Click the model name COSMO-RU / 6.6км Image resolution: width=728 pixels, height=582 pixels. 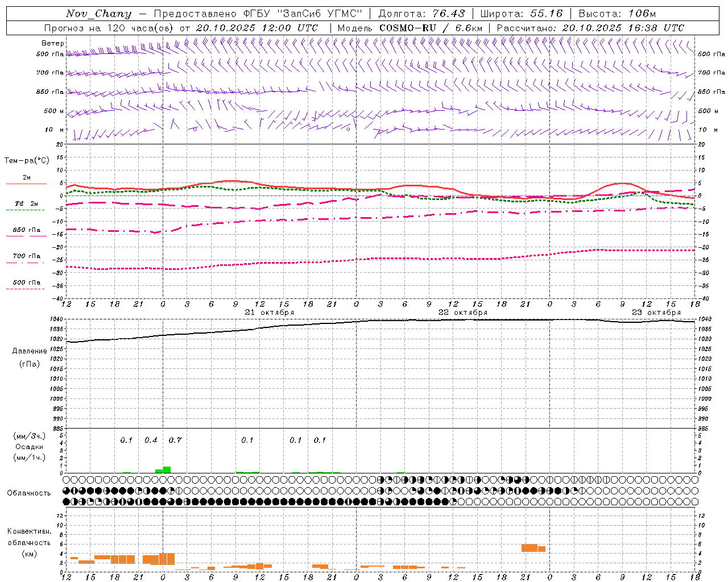click(x=431, y=28)
